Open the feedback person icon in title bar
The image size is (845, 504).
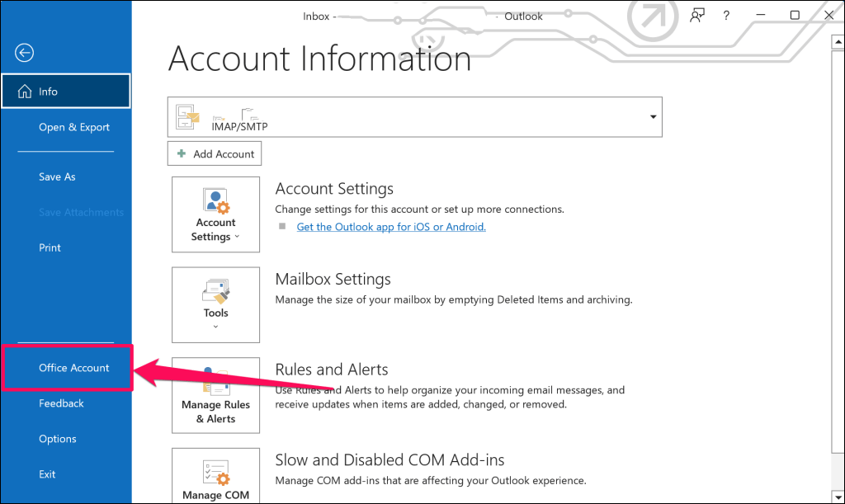697,16
